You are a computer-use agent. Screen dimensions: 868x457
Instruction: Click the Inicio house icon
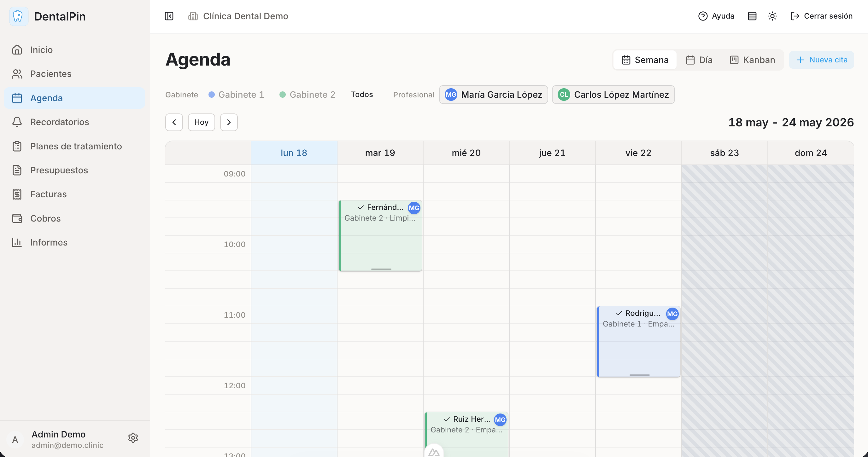point(17,49)
